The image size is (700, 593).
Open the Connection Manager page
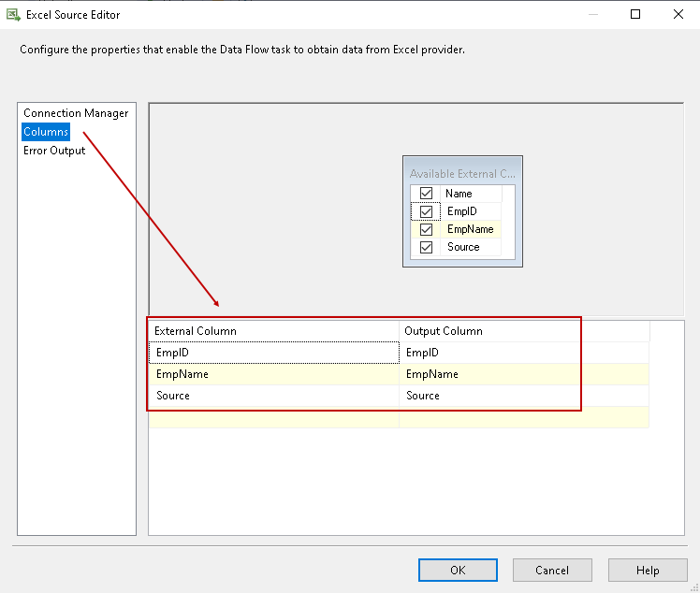tap(76, 113)
